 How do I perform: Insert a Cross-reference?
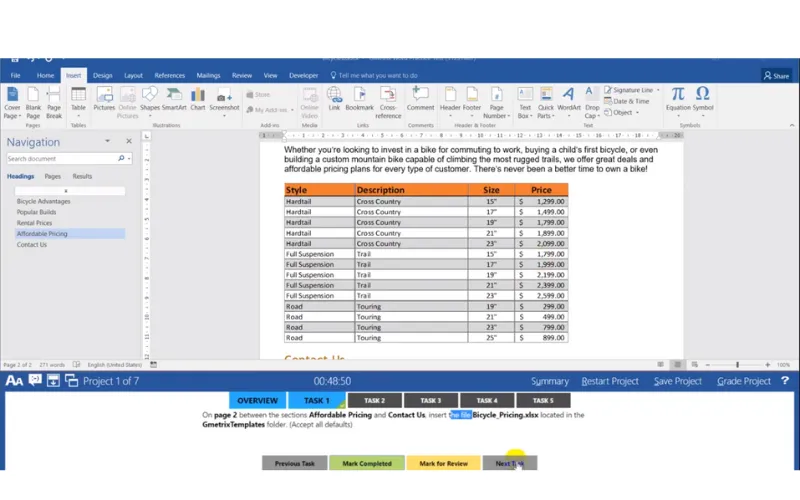pos(388,103)
